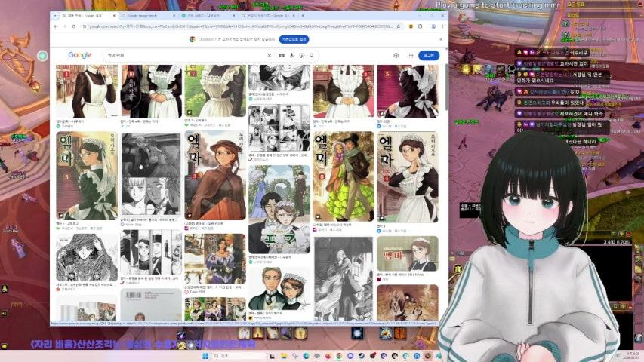Go back using Chrome's back arrow

[56, 26]
